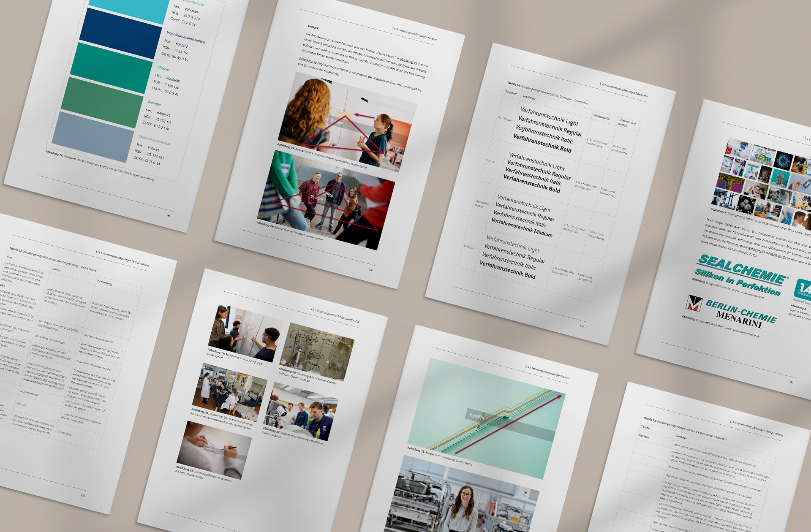Click the dark blue Ingenieurwissenschaften color swatch
The image size is (811, 532).
(x=121, y=33)
